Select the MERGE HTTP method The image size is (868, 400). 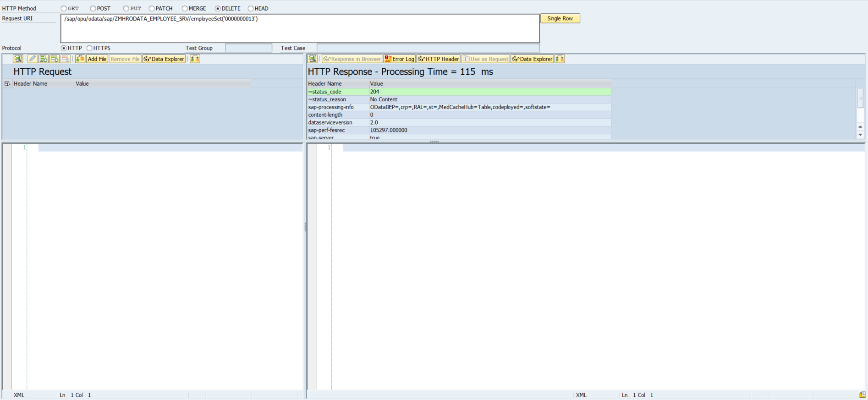point(185,9)
